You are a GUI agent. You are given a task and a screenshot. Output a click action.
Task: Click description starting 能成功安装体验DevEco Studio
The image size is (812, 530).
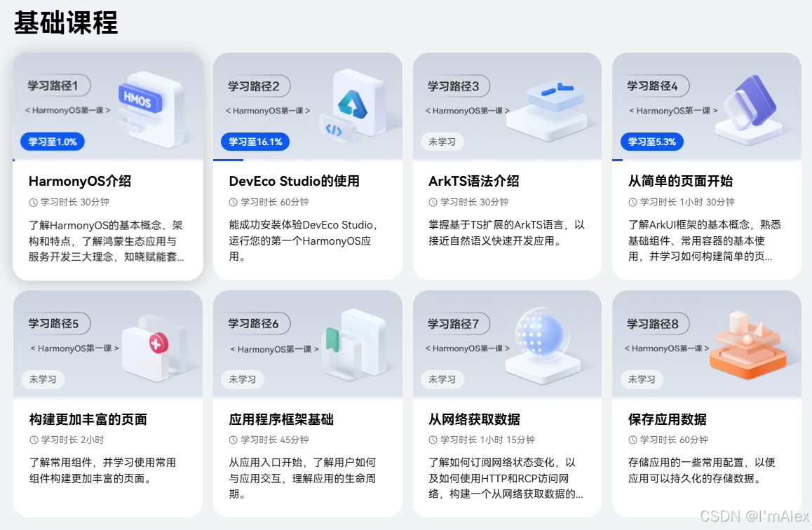(x=304, y=240)
